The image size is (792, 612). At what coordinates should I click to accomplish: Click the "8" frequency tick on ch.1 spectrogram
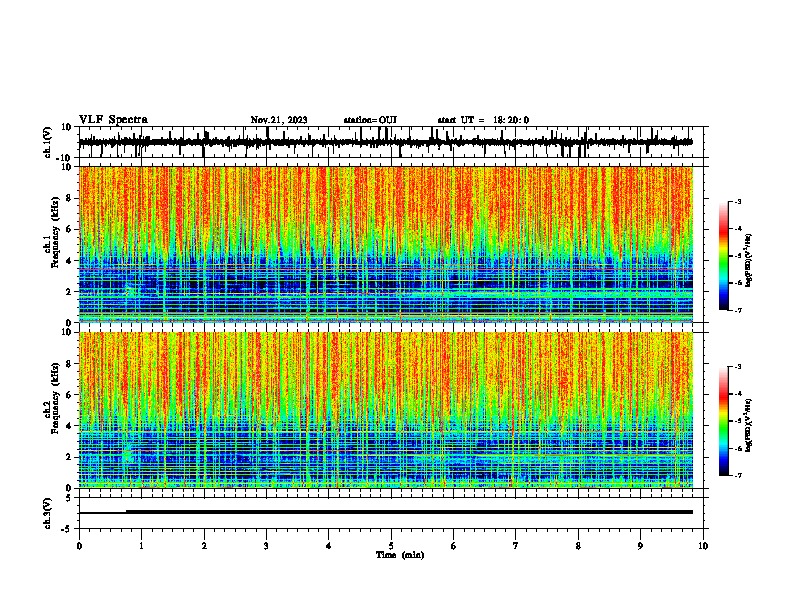(x=69, y=198)
